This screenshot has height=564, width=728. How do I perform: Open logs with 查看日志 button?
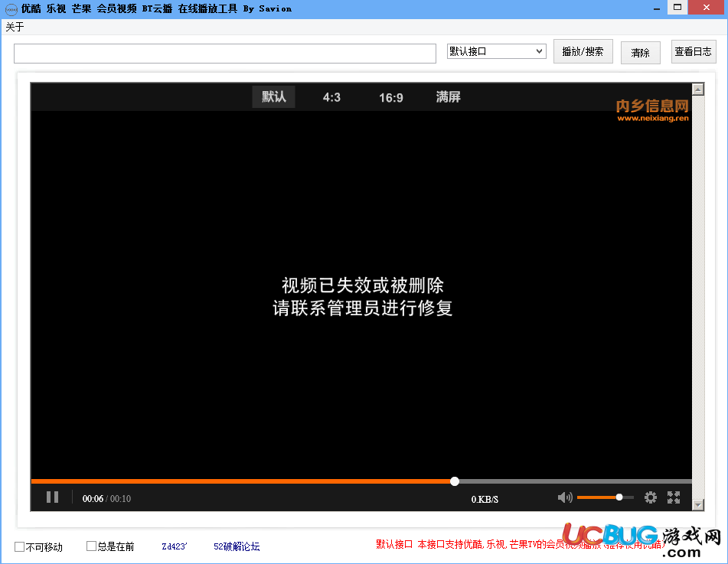694,51
